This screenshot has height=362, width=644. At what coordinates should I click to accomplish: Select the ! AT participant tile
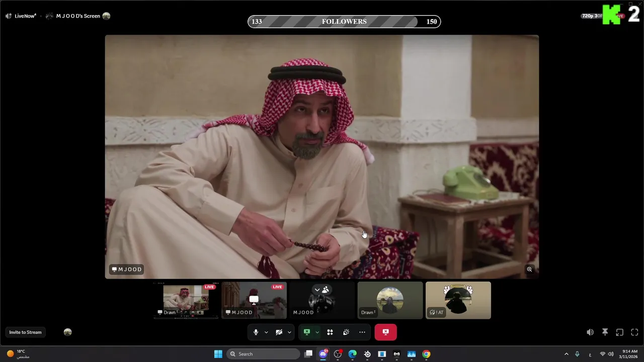point(458,300)
